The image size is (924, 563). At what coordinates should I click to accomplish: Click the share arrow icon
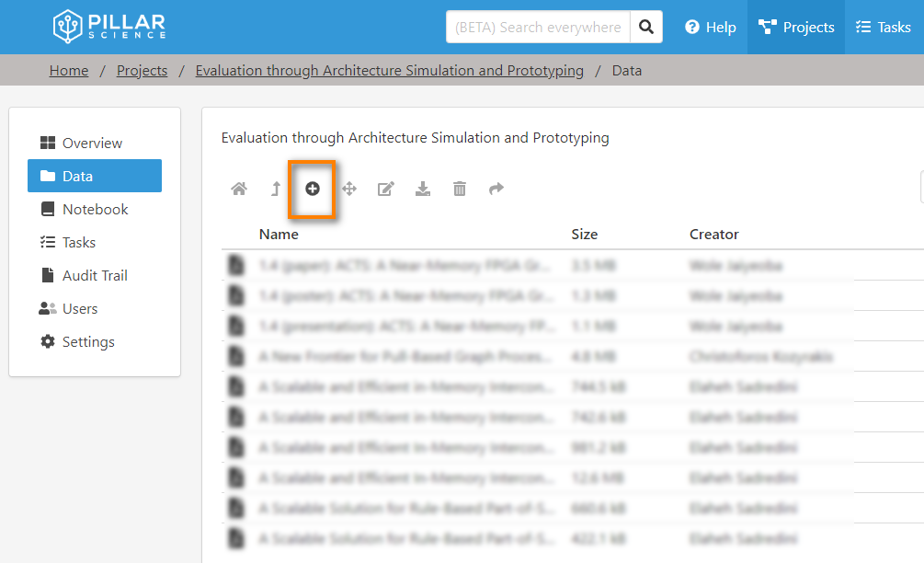pos(496,189)
